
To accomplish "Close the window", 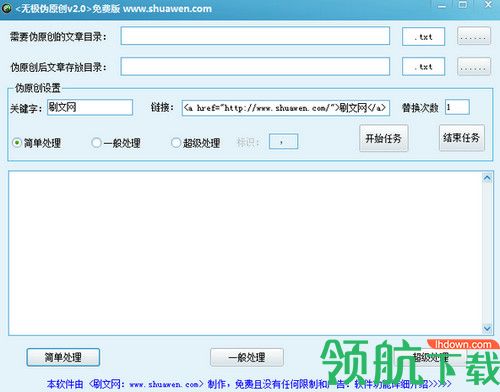I will [x=488, y=5].
